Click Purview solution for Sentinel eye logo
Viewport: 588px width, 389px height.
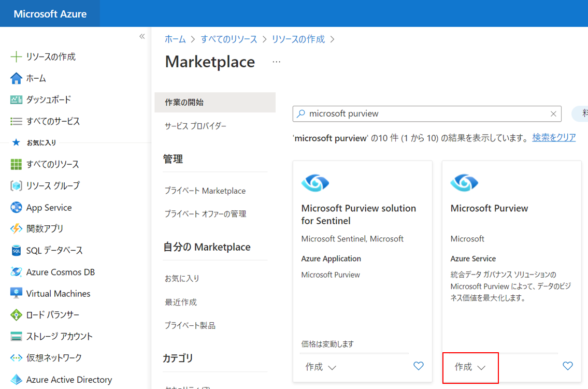coord(315,183)
